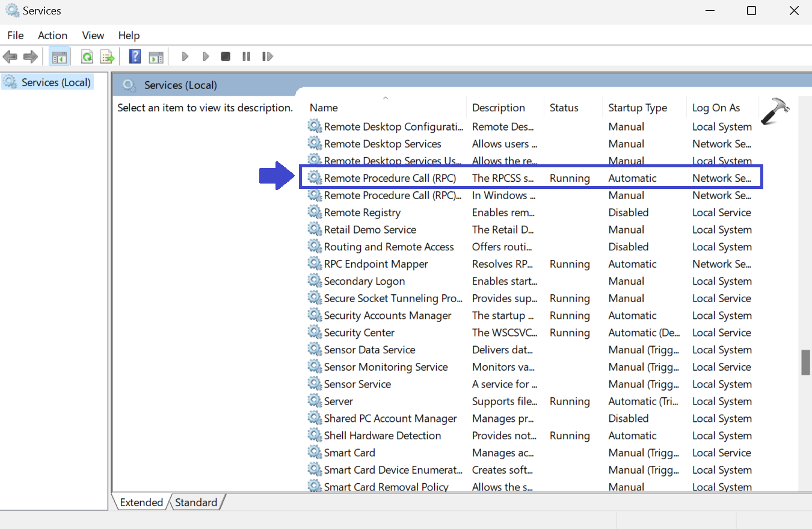Viewport: 812px width, 529px height.
Task: Select the Remote Registry service row
Action: tap(362, 212)
